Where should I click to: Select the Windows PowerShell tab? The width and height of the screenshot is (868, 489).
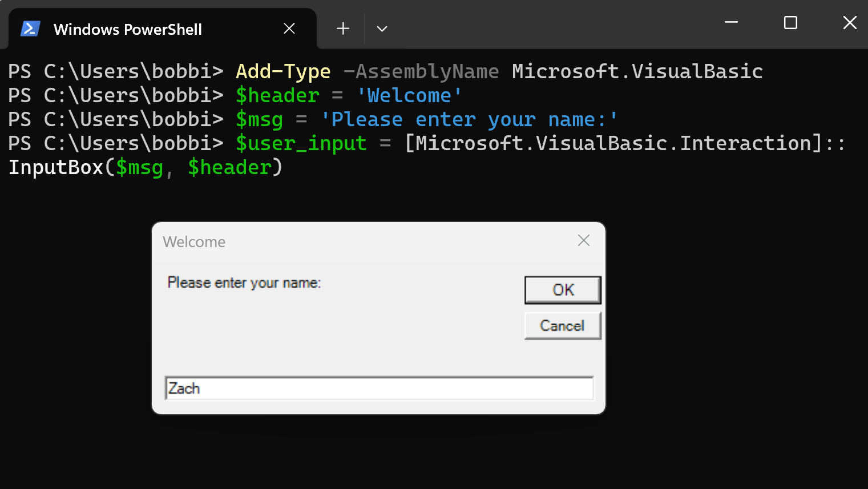click(x=128, y=29)
